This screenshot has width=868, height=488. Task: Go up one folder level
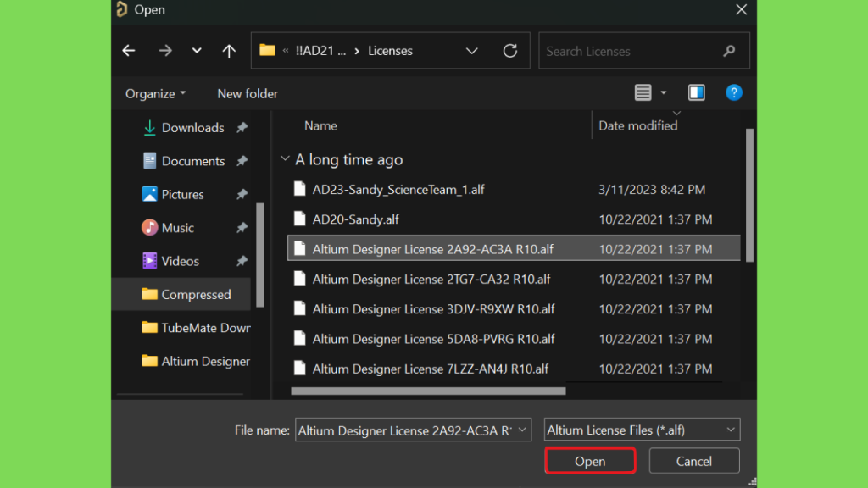point(229,51)
